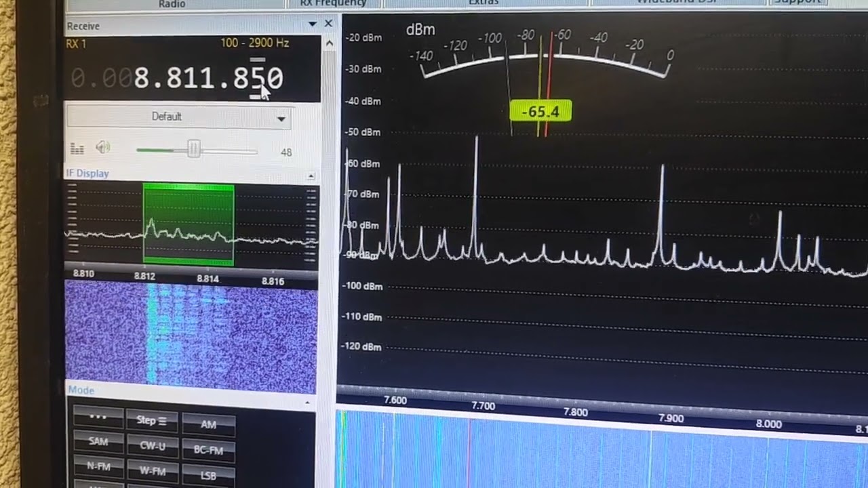868x488 pixels.
Task: Click the -50 dBm spectrum level label
Action: tap(363, 132)
